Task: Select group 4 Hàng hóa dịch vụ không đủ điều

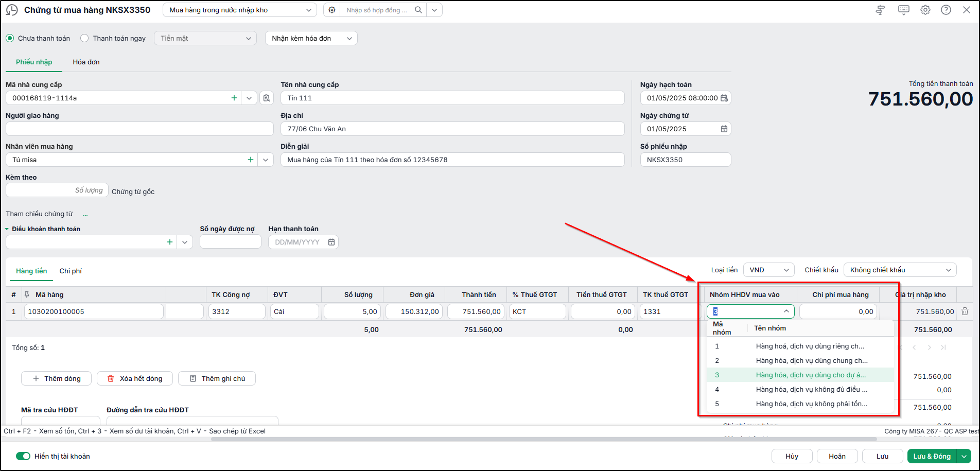Action: tap(800, 389)
